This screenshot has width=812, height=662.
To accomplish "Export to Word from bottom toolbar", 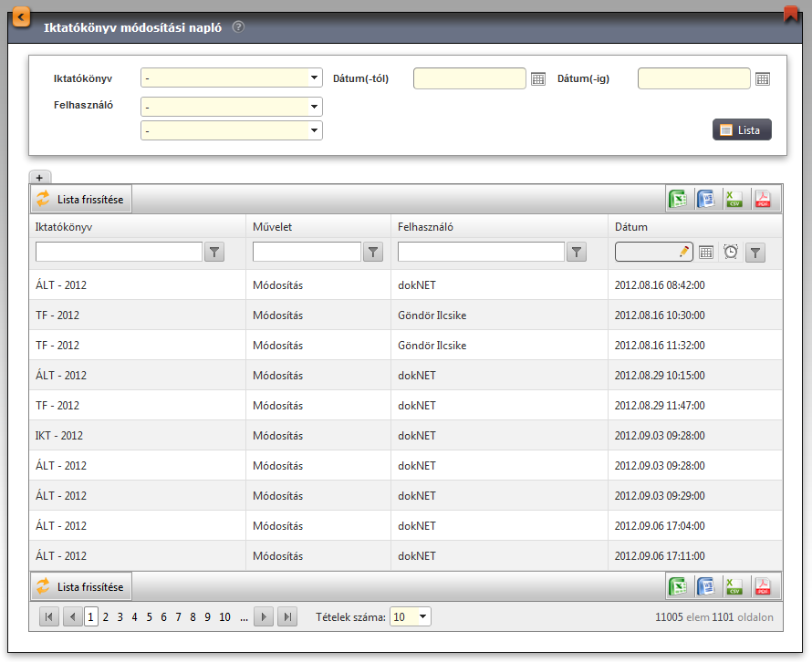I will [706, 586].
